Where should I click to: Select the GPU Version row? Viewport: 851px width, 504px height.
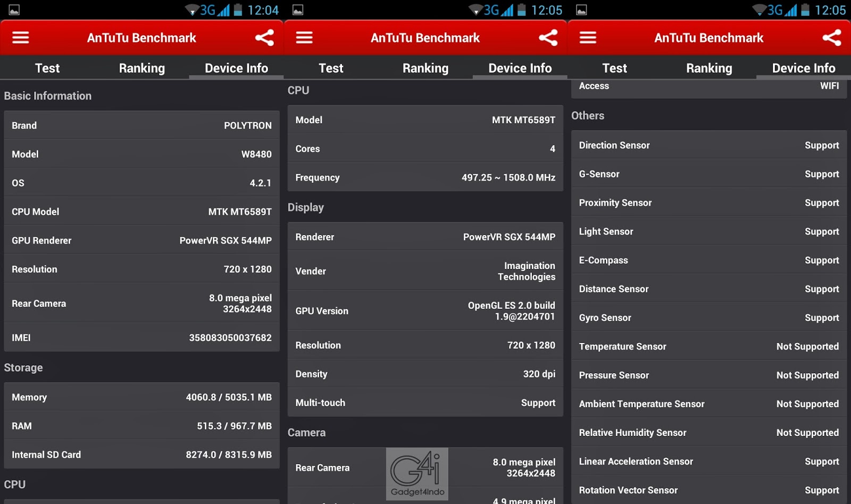(x=425, y=311)
